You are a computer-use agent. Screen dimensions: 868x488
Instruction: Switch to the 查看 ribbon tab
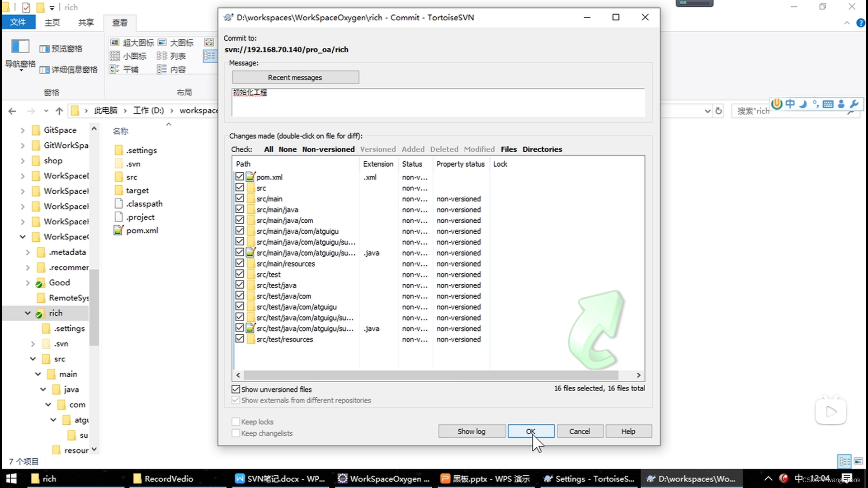tap(120, 22)
